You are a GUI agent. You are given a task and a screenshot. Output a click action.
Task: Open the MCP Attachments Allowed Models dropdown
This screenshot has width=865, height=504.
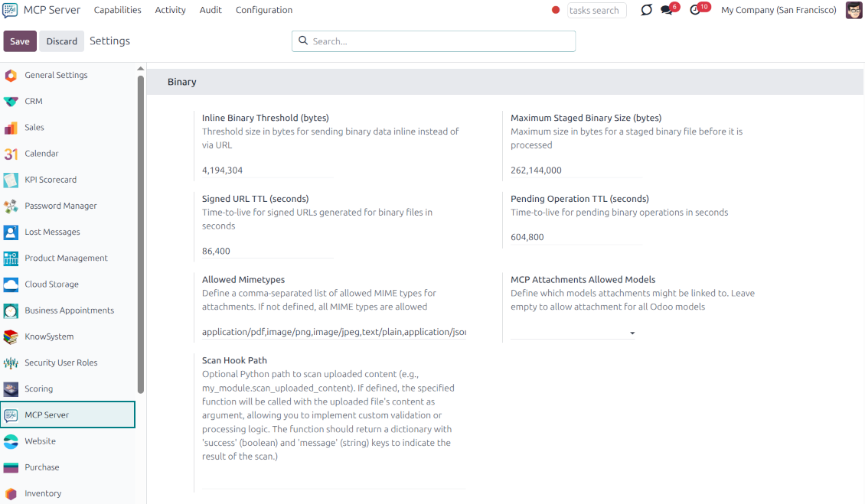pos(632,333)
